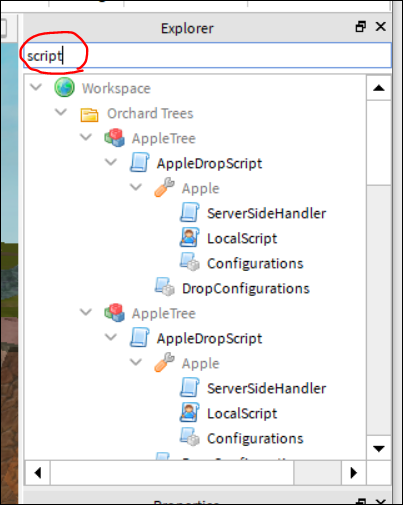This screenshot has width=403, height=505.
Task: Collapse the Orchard Trees folder
Action: 61,112
